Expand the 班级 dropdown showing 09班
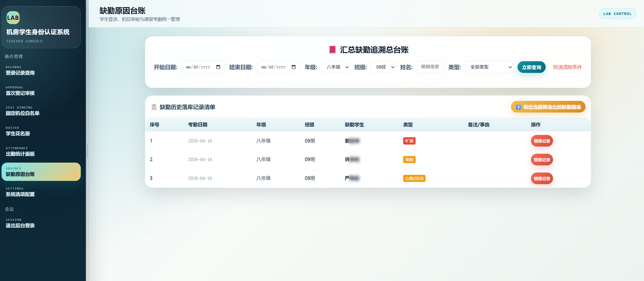Image resolution: width=644 pixels, height=281 pixels. (x=383, y=67)
